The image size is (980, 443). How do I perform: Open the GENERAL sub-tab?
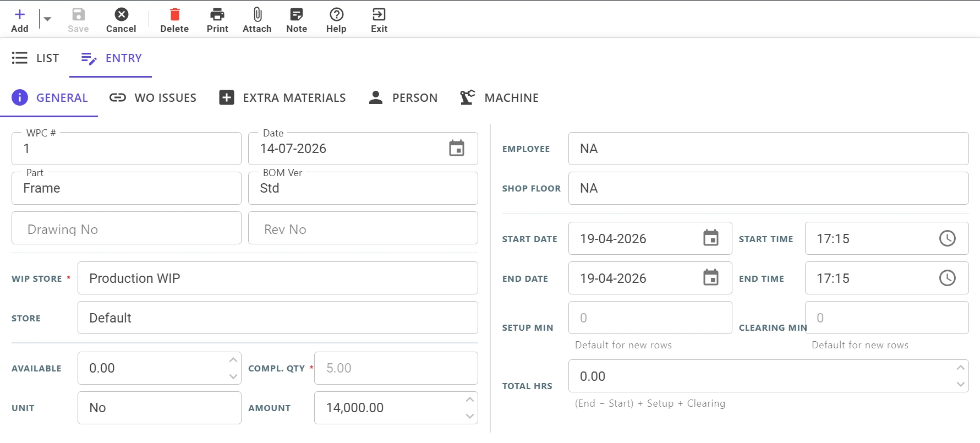point(49,97)
